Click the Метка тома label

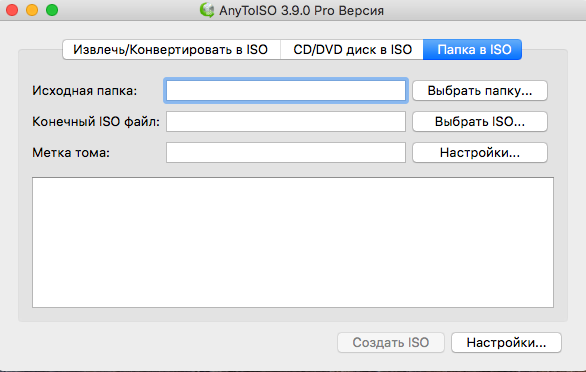pos(71,153)
